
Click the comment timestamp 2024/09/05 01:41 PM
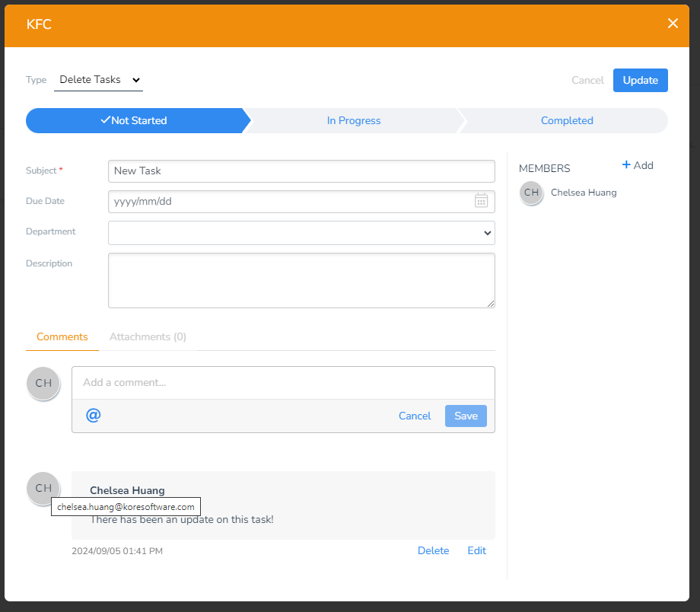click(x=117, y=551)
